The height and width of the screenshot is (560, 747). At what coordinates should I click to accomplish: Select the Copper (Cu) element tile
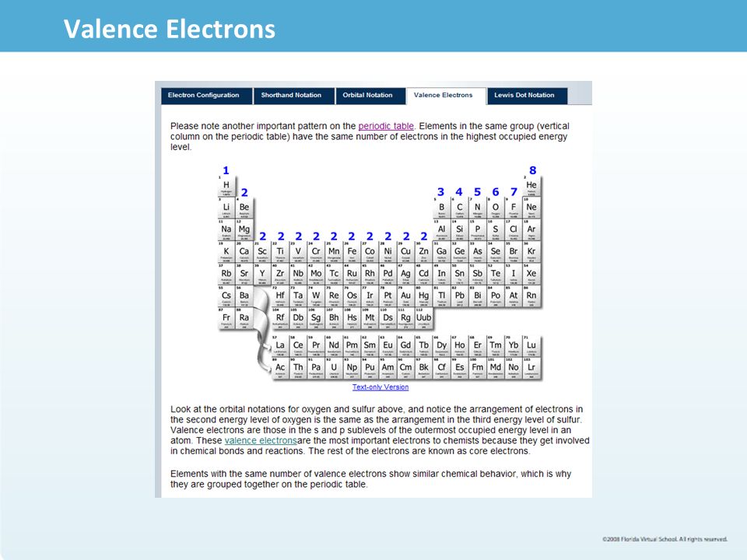pyautogui.click(x=406, y=251)
